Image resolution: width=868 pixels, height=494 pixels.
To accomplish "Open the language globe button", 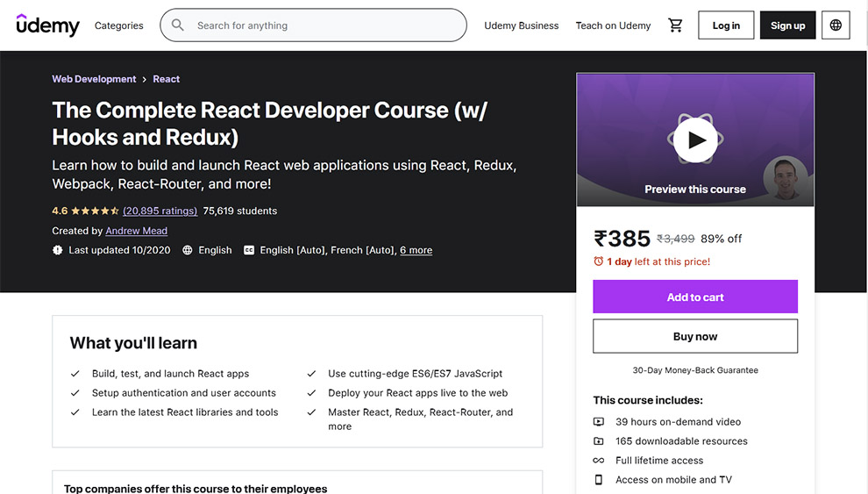I will coord(836,25).
